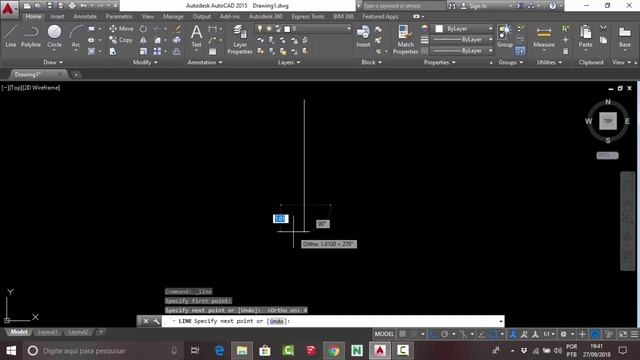Open the annotation scale 1:1 dropdown
This screenshot has width=640, height=360.
549,334
